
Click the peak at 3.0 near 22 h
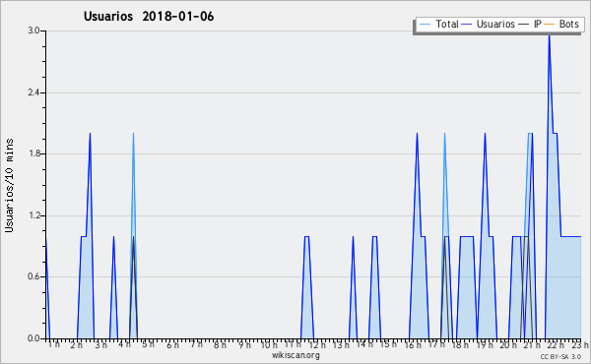coord(550,34)
